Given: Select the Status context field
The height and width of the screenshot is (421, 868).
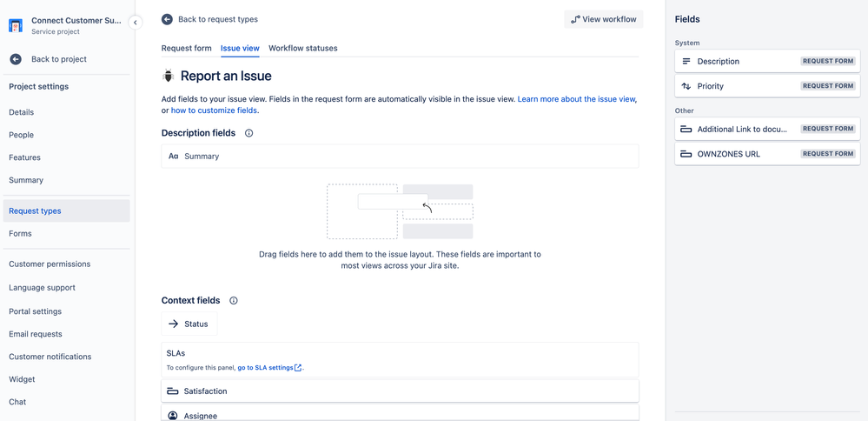Looking at the screenshot, I should click(189, 324).
